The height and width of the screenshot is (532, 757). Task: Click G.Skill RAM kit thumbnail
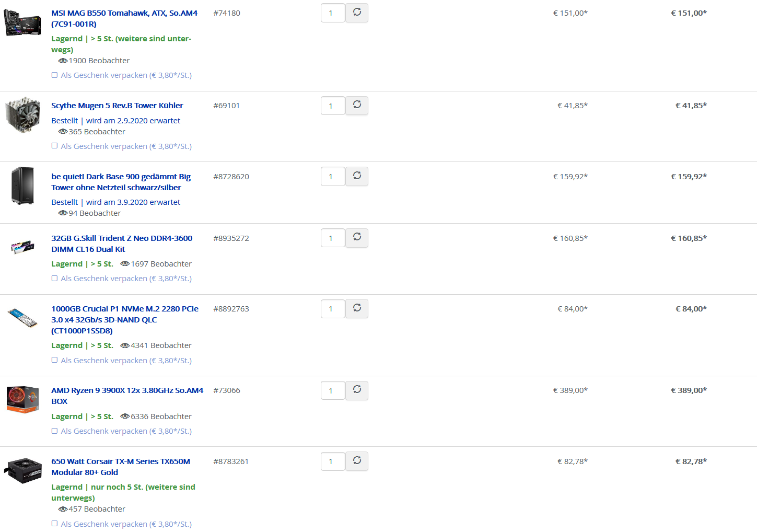click(x=22, y=247)
